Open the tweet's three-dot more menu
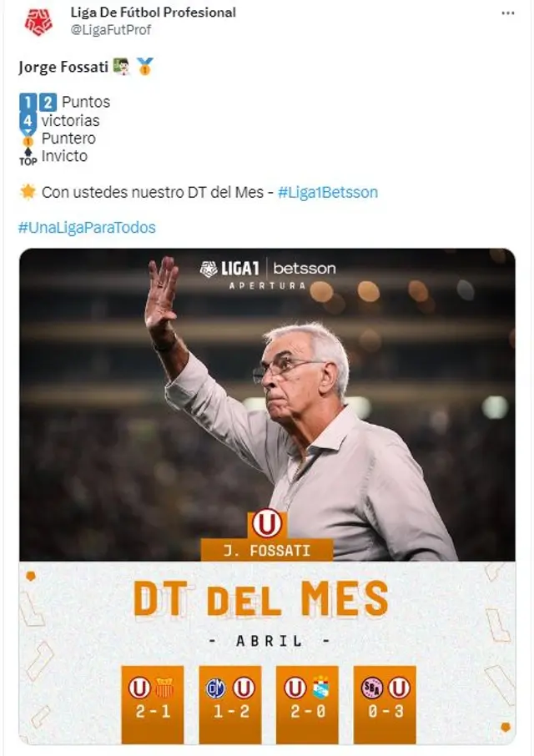The height and width of the screenshot is (756, 534). pos(508,13)
